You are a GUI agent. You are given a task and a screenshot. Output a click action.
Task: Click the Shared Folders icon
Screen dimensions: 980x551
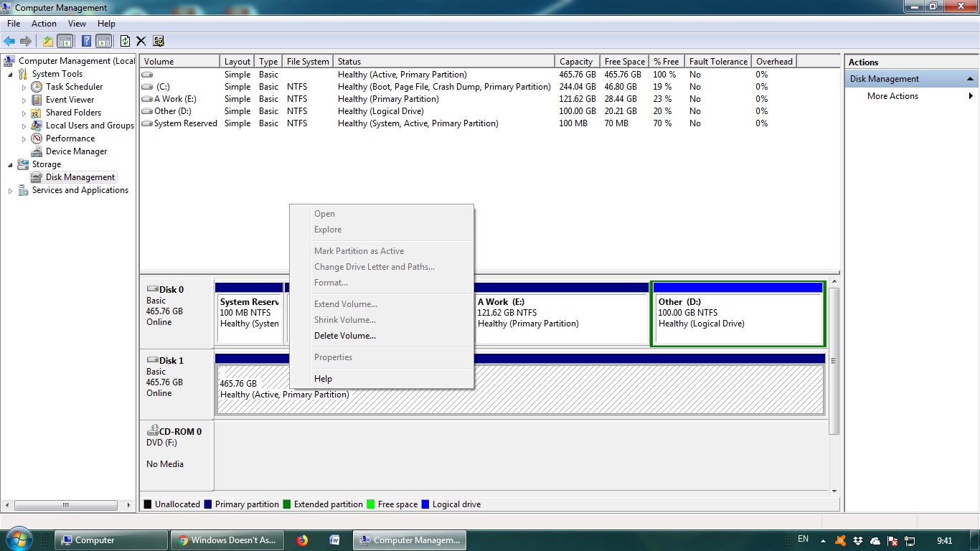pyautogui.click(x=37, y=113)
